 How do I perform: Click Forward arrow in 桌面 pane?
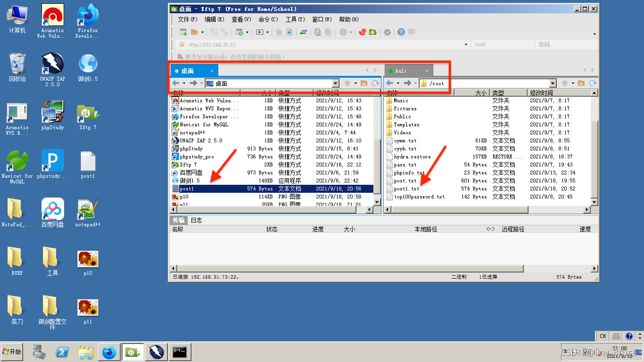[193, 83]
